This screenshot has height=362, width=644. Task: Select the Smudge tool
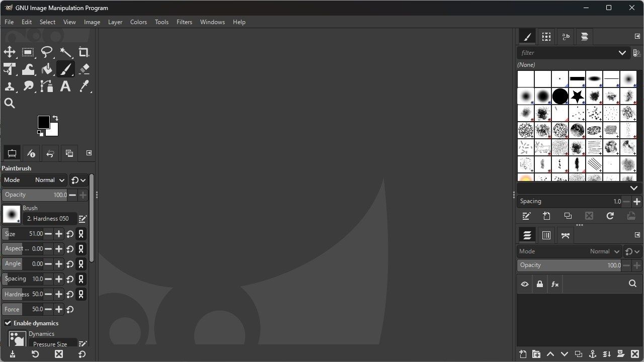click(x=28, y=86)
